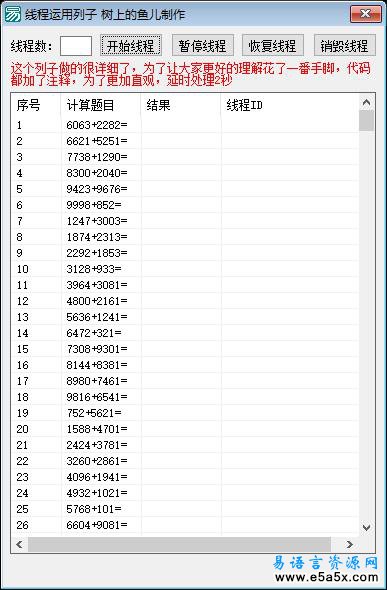Click the list scroll up arrow
Viewport: 387px width, 590px height.
click(366, 102)
